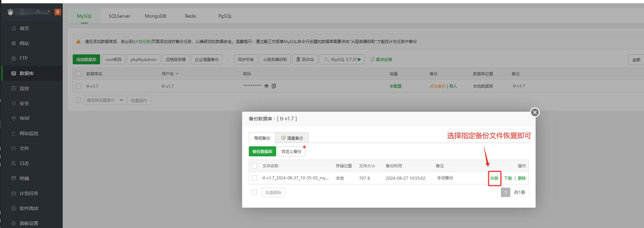Close the backup database dialog
Viewport: 644px width, 228px height.
tap(535, 112)
